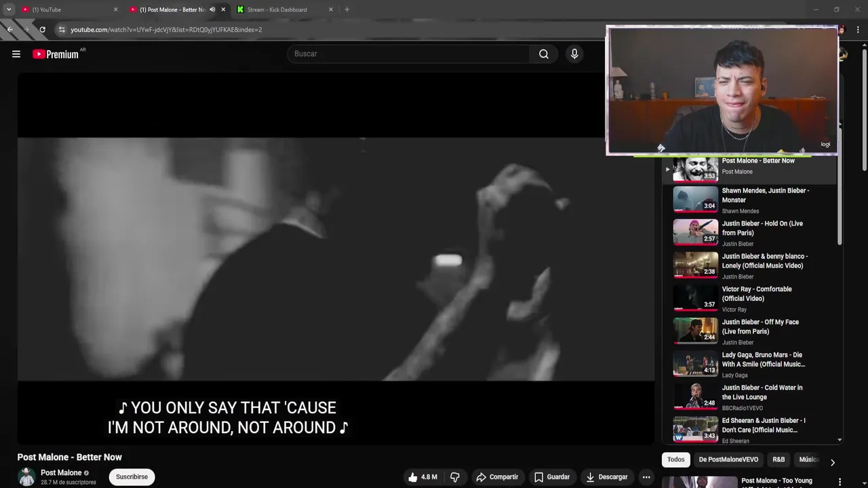
Task: Focus the Buscar search field
Action: pos(408,54)
